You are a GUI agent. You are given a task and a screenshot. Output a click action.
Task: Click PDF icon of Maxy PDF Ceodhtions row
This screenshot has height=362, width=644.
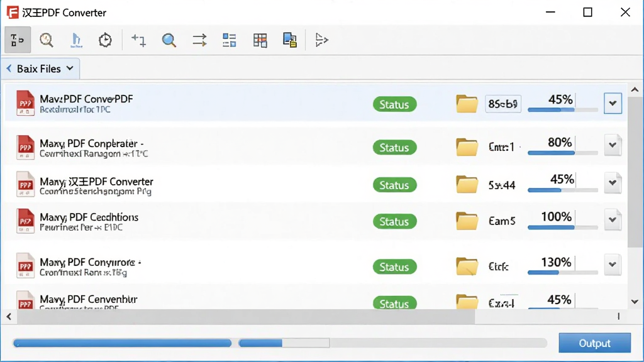[x=25, y=221]
